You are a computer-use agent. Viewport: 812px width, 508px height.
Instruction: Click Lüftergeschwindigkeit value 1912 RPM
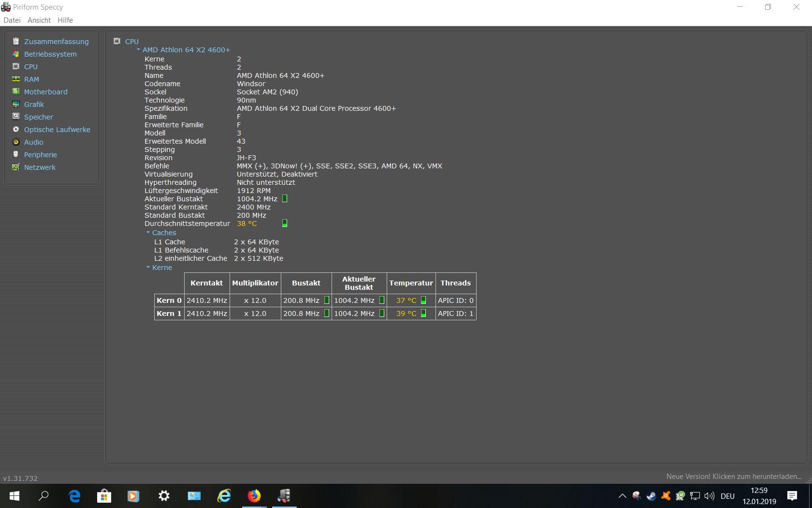[x=254, y=191]
